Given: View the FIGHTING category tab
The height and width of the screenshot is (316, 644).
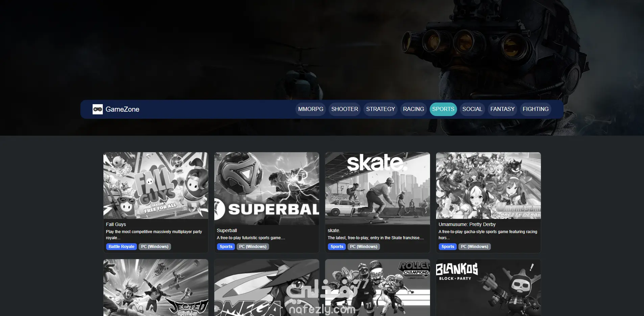Looking at the screenshot, I should 535,109.
